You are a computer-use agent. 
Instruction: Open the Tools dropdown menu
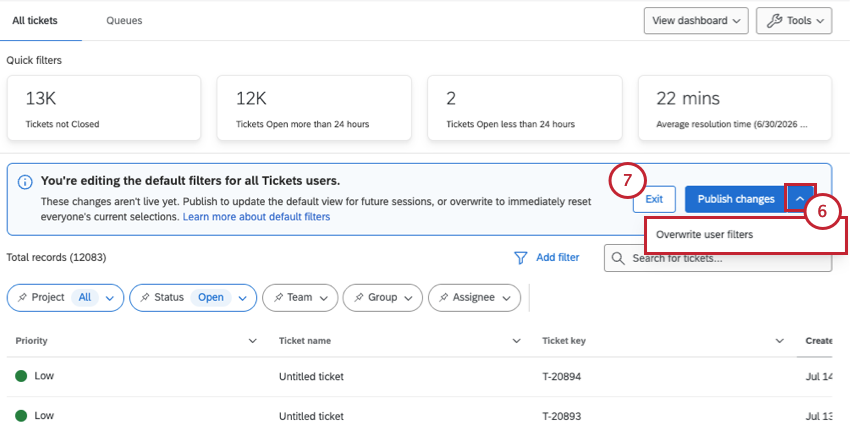click(x=794, y=21)
